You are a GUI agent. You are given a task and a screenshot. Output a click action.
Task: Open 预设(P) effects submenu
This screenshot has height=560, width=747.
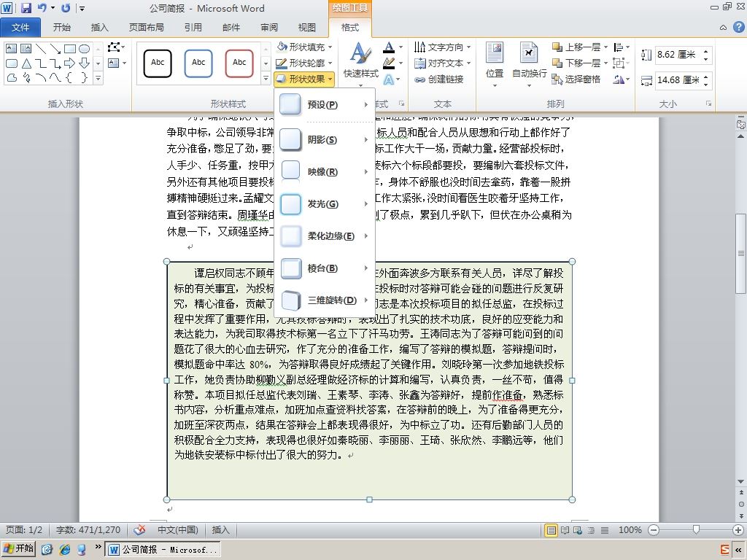point(325,105)
